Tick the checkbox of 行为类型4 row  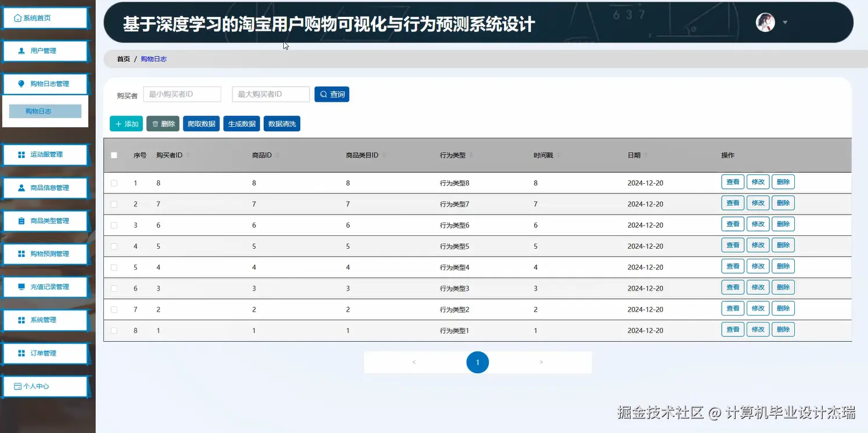[114, 267]
